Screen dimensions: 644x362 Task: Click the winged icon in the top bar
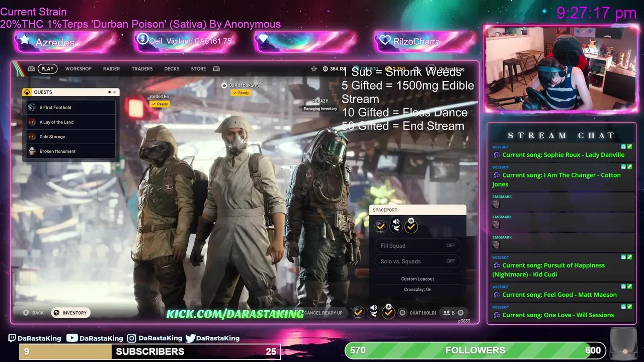[313, 69]
